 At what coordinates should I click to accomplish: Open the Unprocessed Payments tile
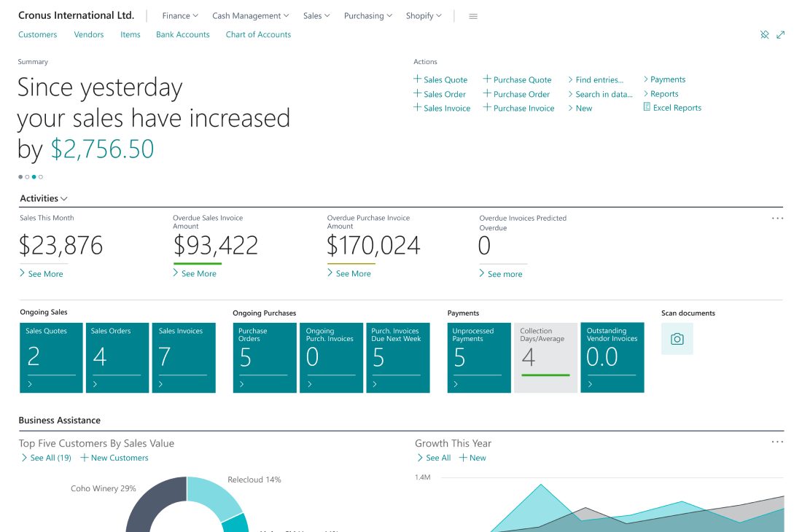[x=479, y=358]
